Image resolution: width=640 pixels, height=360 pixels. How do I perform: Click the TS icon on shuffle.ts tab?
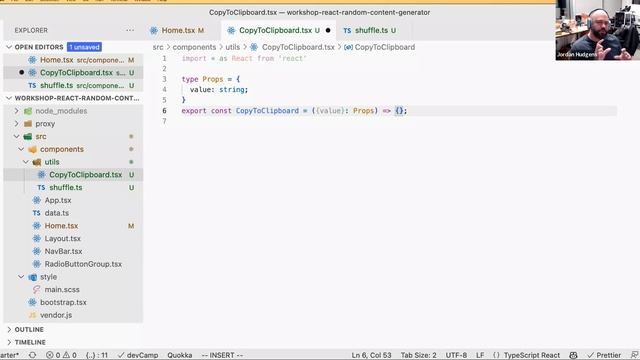[347, 31]
